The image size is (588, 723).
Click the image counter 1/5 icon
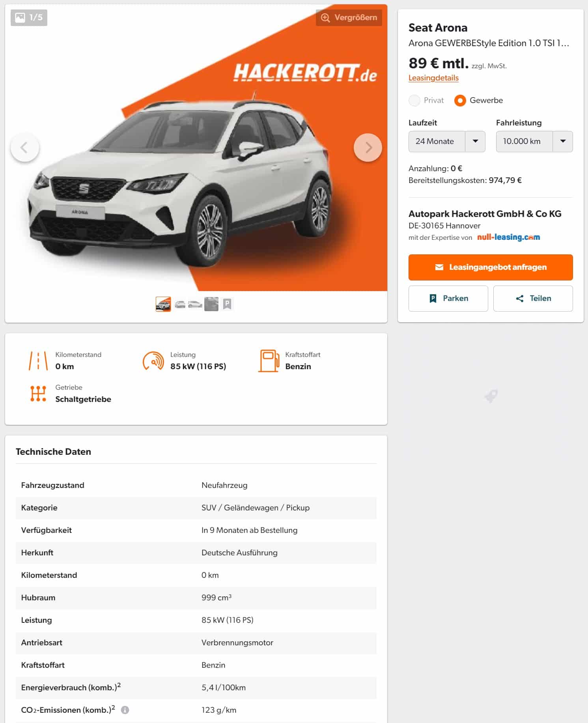coord(20,17)
